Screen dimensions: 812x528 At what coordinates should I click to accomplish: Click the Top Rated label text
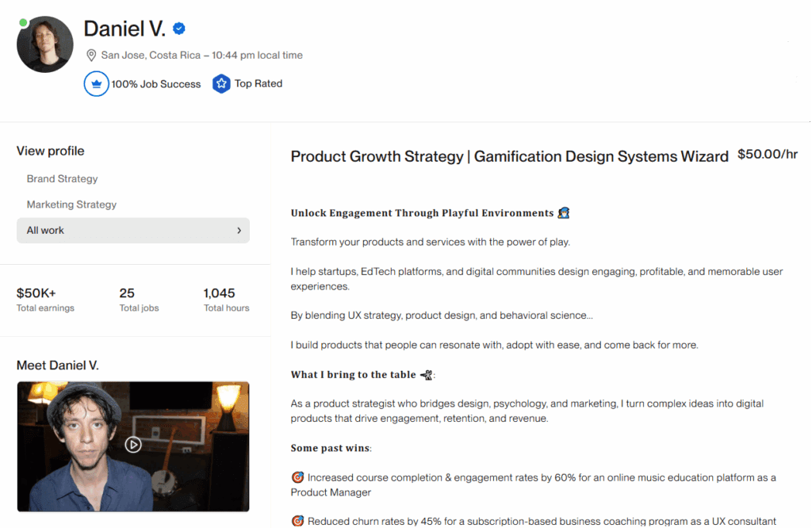click(259, 84)
